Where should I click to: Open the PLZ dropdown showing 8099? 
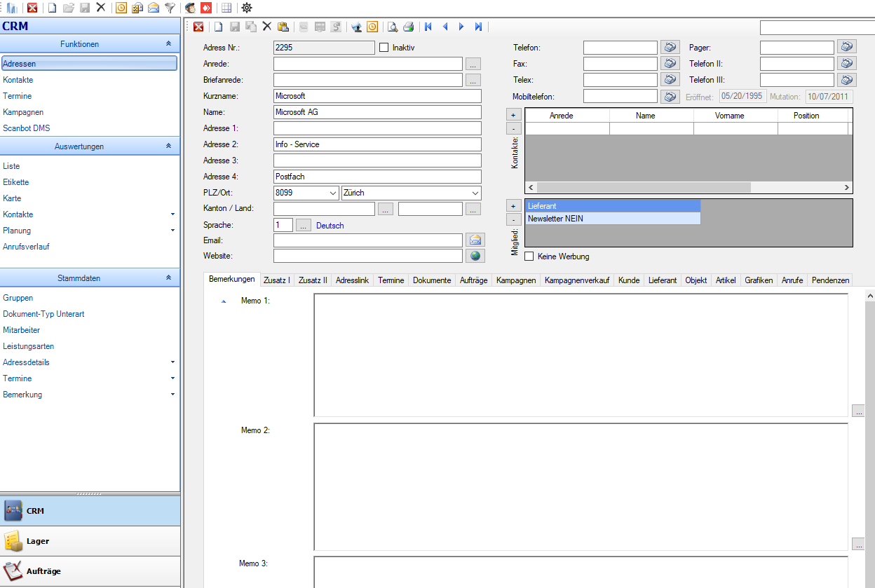point(332,193)
